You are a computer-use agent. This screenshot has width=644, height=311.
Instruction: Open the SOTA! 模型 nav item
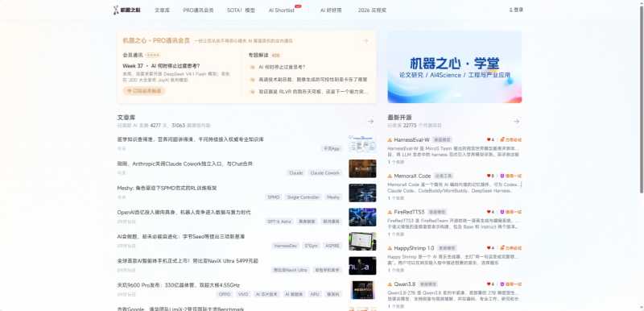241,10
